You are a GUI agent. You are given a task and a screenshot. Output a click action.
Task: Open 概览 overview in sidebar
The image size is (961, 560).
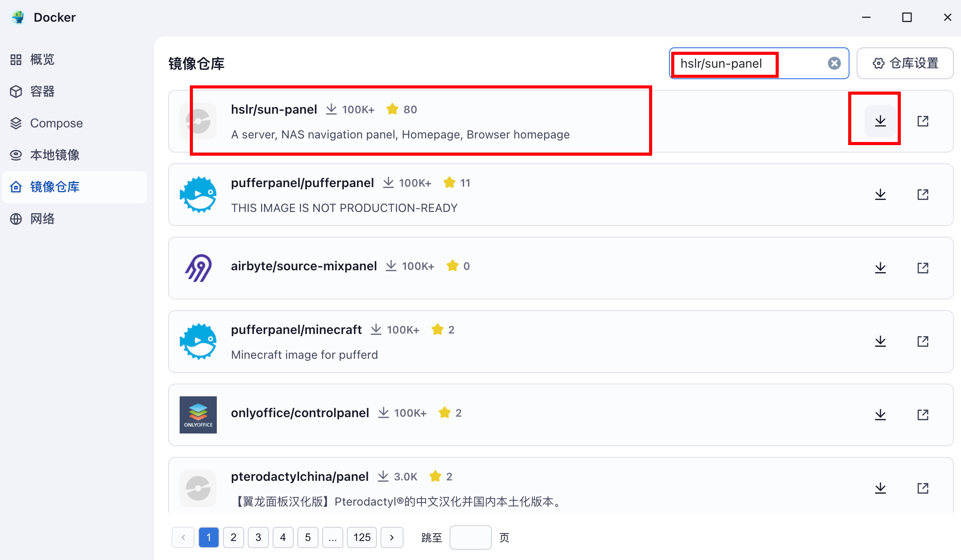click(42, 59)
